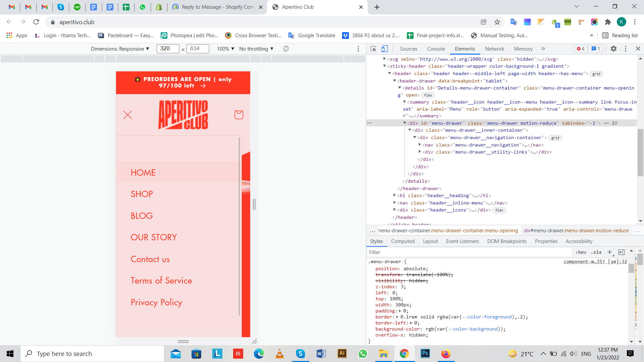Open Photoshop from Windows taskbar
644x362 pixels.
click(425, 354)
